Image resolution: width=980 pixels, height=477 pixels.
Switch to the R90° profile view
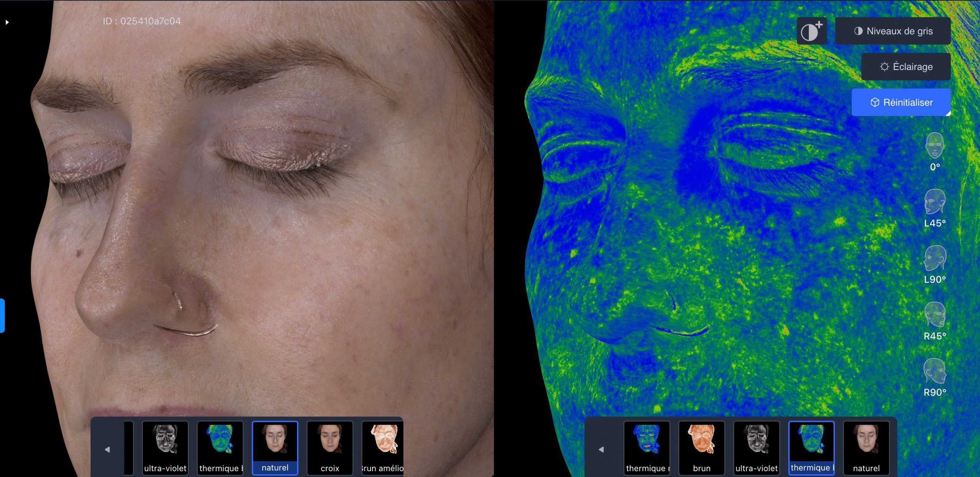tap(934, 371)
